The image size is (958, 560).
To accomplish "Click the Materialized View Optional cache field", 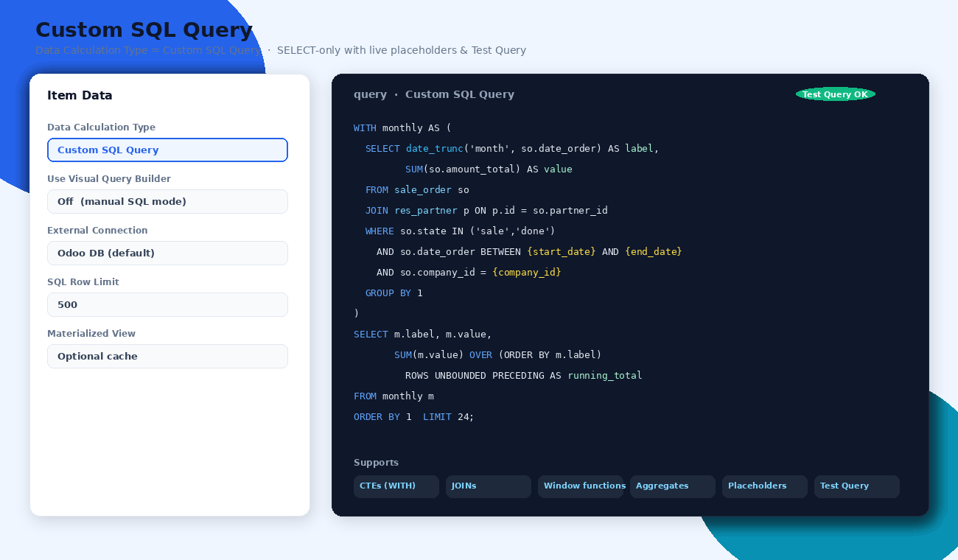I will tap(167, 356).
